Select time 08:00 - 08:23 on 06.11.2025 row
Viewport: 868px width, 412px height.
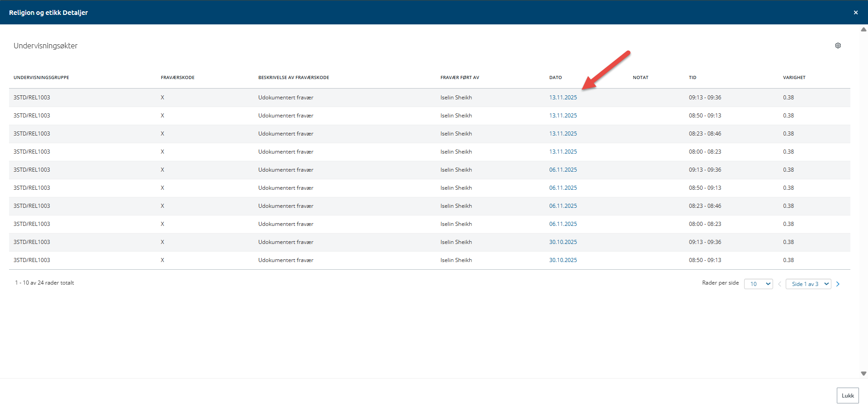(x=705, y=224)
